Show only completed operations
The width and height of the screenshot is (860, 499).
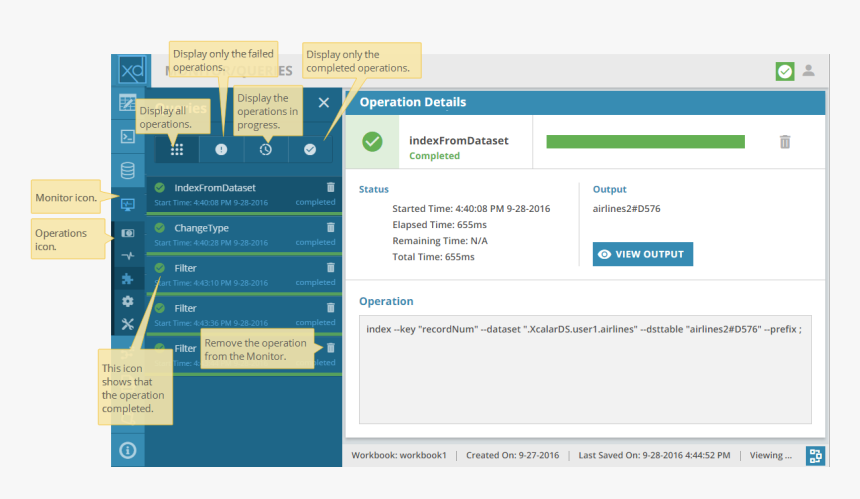tap(310, 149)
